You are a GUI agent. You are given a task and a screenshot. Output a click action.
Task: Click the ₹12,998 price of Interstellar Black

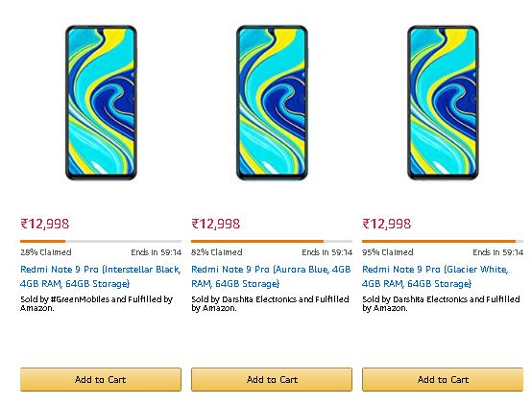click(45, 224)
